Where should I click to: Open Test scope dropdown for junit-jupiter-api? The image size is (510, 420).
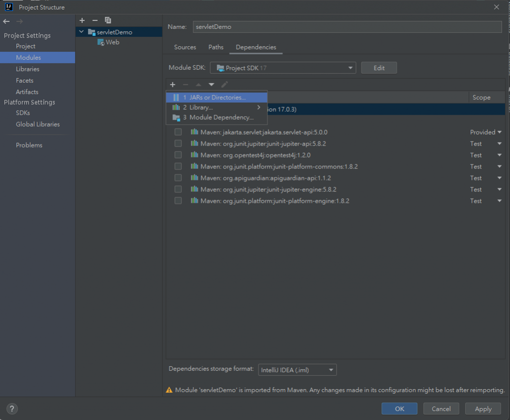click(499, 143)
